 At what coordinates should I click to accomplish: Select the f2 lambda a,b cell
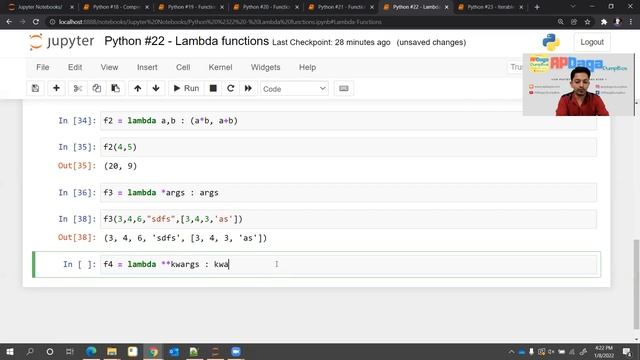[x=348, y=121]
